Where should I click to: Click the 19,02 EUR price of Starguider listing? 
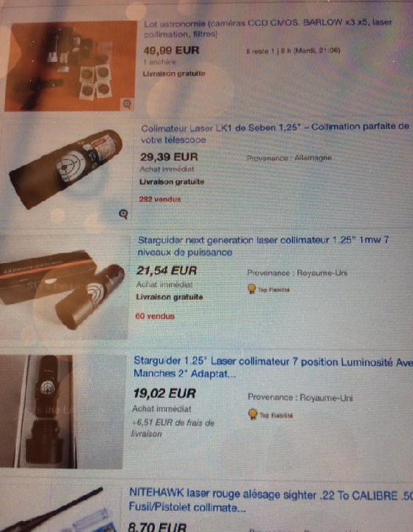(x=164, y=393)
